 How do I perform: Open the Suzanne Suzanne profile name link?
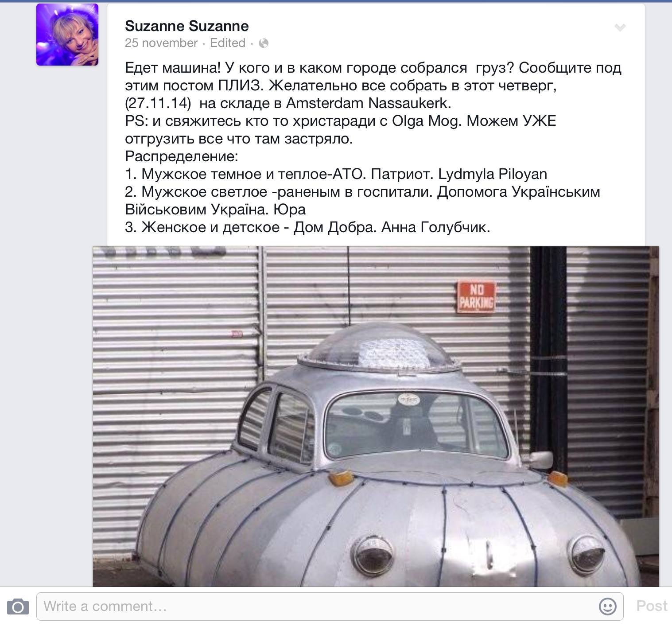pos(186,26)
